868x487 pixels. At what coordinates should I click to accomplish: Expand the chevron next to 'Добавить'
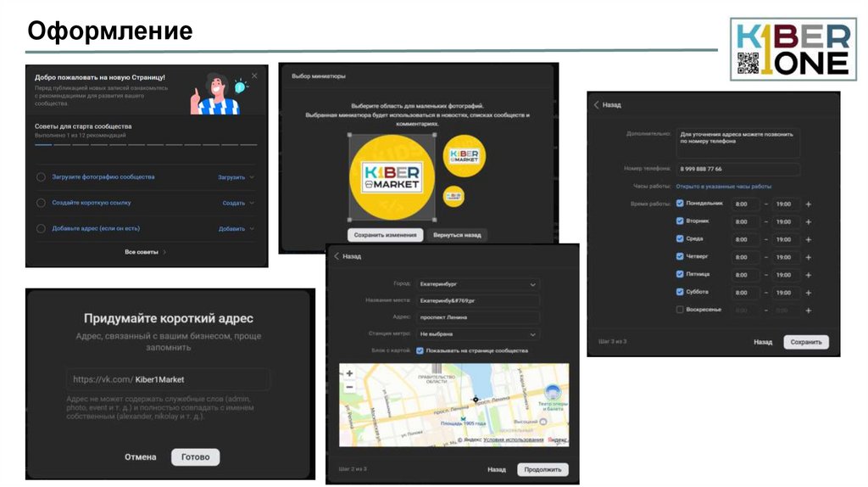coord(252,228)
